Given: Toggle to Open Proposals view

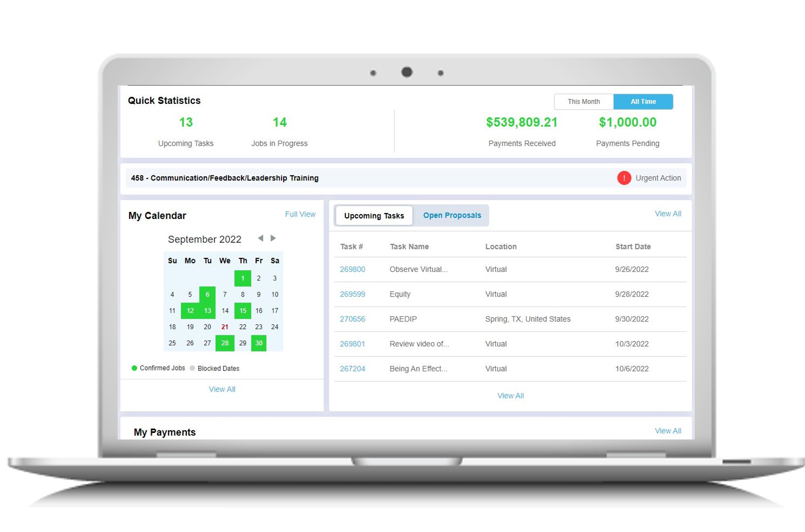Looking at the screenshot, I should (x=452, y=215).
